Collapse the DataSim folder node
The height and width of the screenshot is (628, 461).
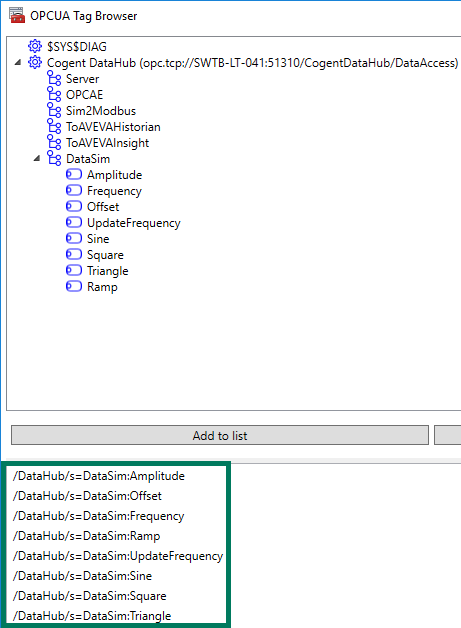(37, 159)
